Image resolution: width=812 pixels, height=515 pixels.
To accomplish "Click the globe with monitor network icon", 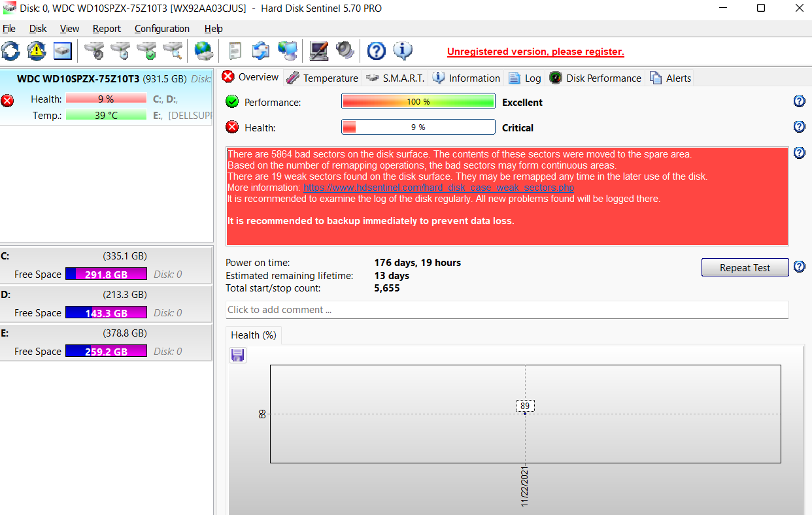I will tap(287, 50).
